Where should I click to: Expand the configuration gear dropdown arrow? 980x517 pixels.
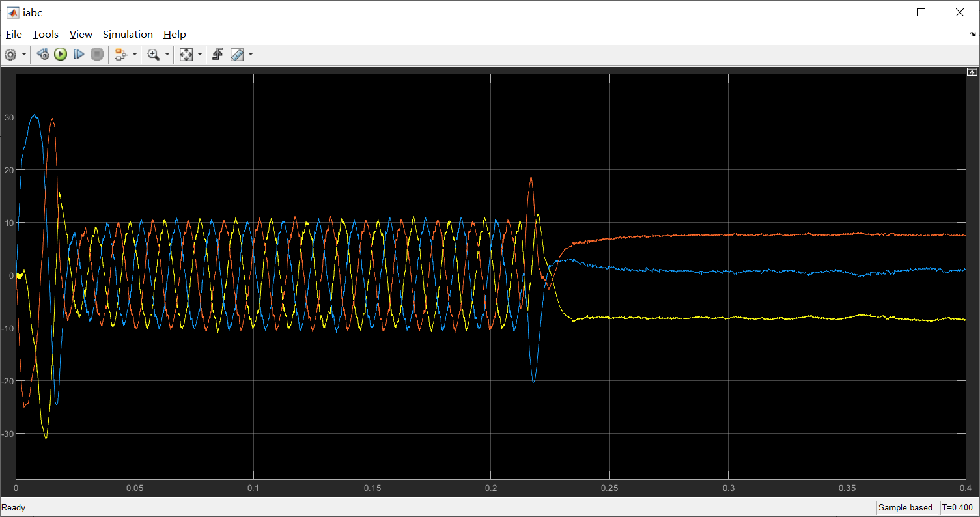pos(24,55)
